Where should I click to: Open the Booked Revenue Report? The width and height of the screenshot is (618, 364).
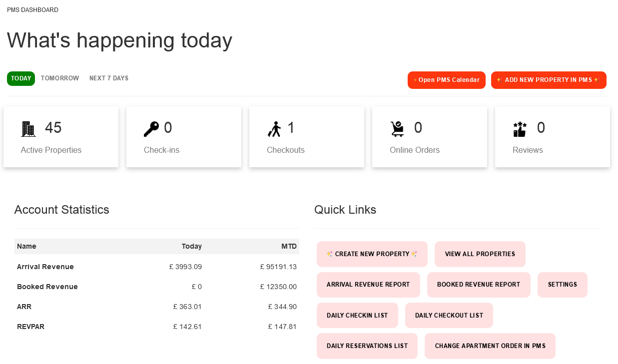[x=479, y=285]
